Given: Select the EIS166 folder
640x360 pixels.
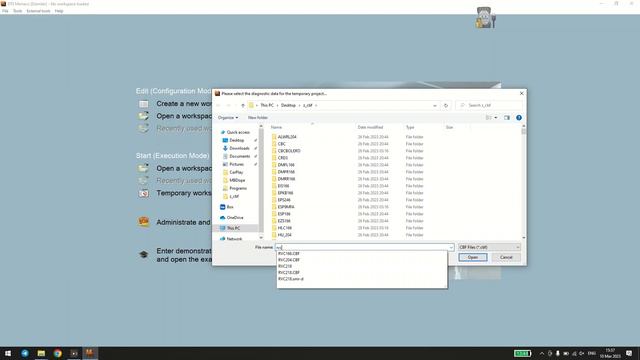Looking at the screenshot, I should [x=283, y=186].
